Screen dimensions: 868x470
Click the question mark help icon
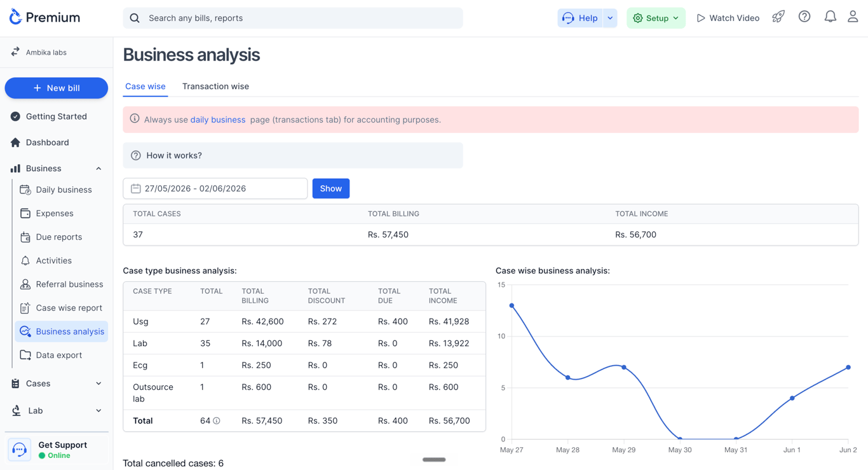804,17
